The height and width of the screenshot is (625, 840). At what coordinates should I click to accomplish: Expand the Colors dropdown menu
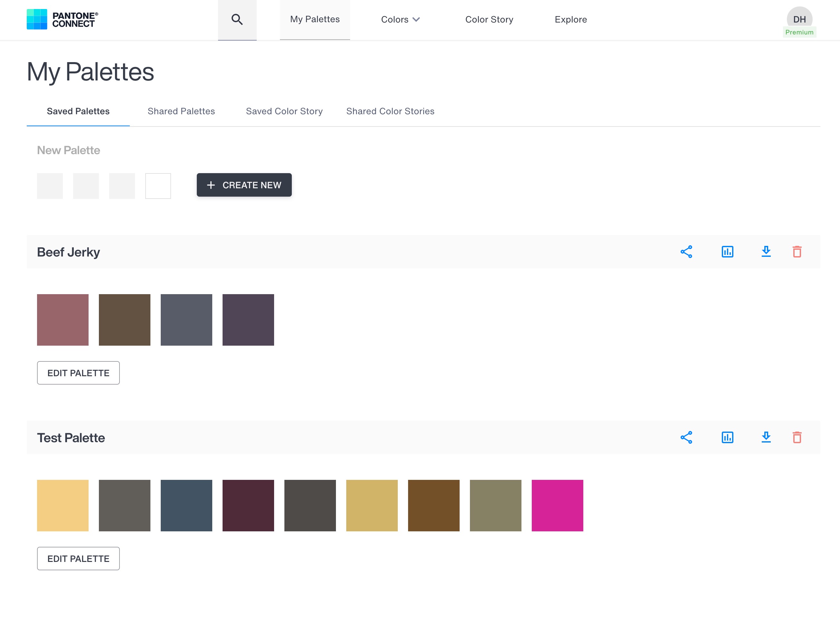400,20
